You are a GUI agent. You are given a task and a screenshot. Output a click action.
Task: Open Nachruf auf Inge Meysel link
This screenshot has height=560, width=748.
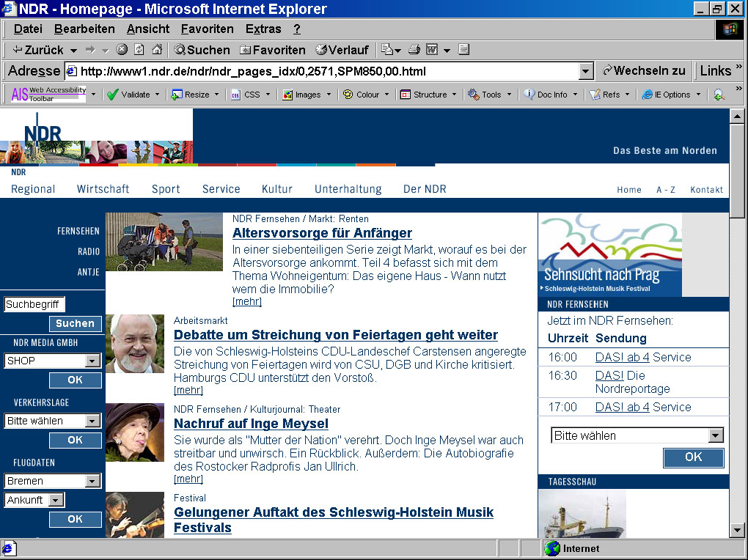tap(251, 424)
